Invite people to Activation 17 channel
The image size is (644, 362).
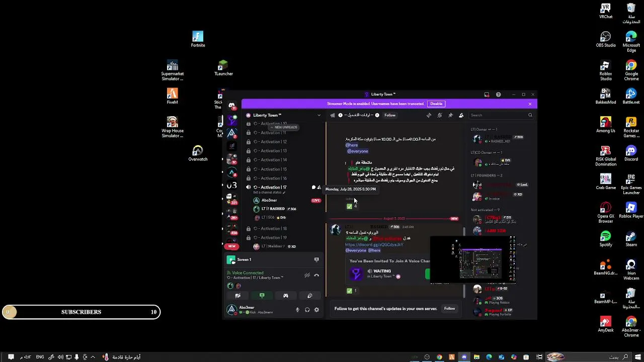(319, 187)
